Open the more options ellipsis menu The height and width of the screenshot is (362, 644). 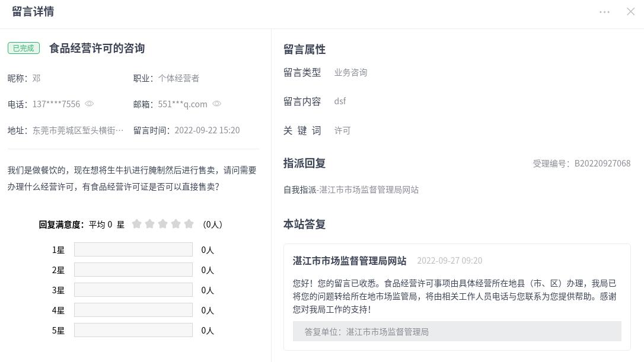pyautogui.click(x=604, y=12)
